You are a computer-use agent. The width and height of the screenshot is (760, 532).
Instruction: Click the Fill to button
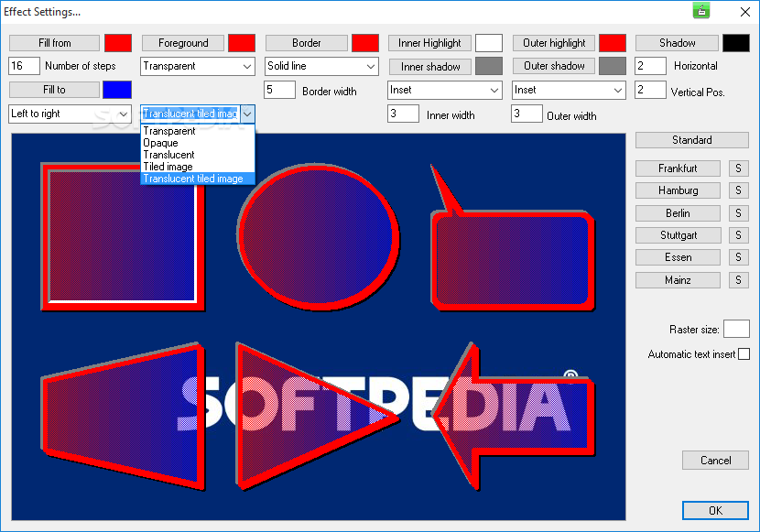(x=54, y=90)
